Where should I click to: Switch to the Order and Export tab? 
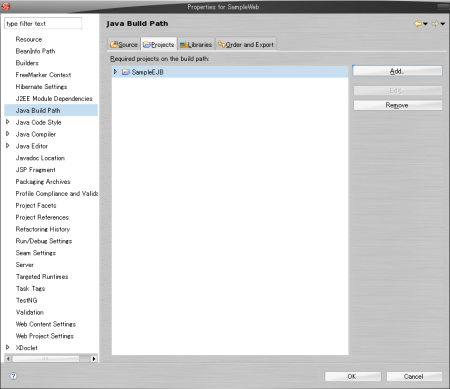tap(246, 44)
